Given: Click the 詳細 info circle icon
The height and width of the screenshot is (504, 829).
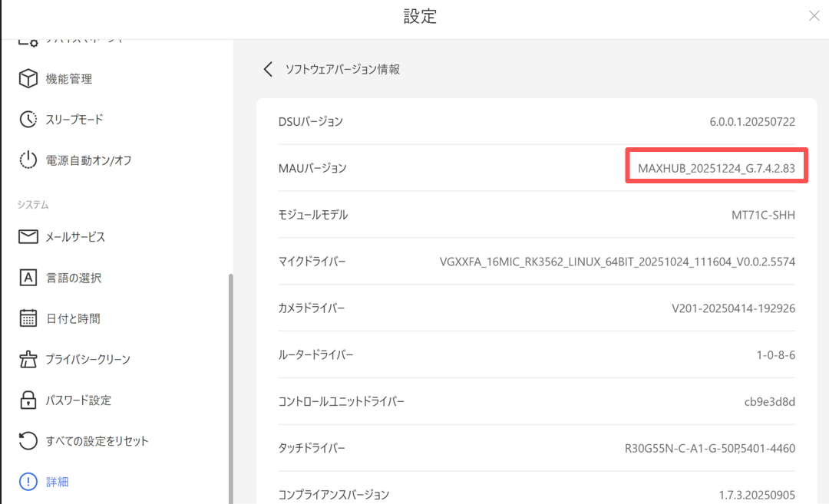Looking at the screenshot, I should (x=28, y=482).
